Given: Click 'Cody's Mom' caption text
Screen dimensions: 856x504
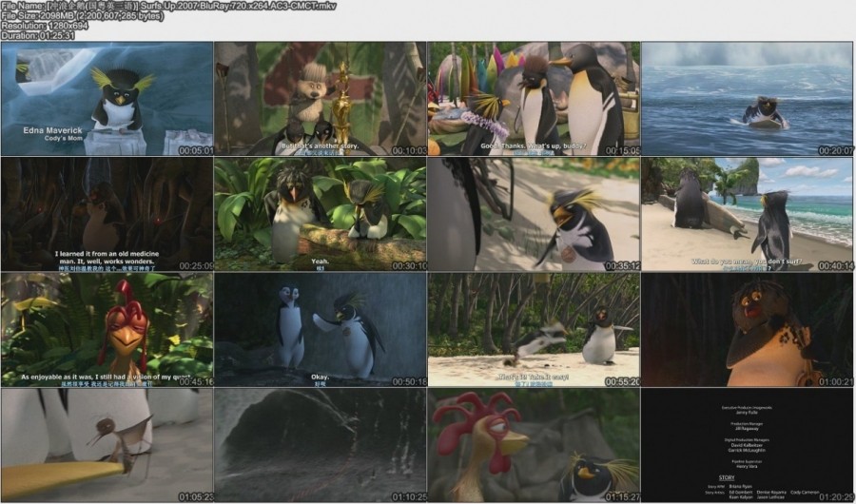Looking at the screenshot, I should [64, 139].
